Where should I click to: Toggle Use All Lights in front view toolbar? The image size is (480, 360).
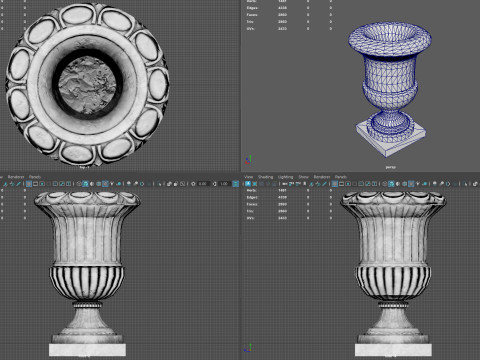coord(112,184)
